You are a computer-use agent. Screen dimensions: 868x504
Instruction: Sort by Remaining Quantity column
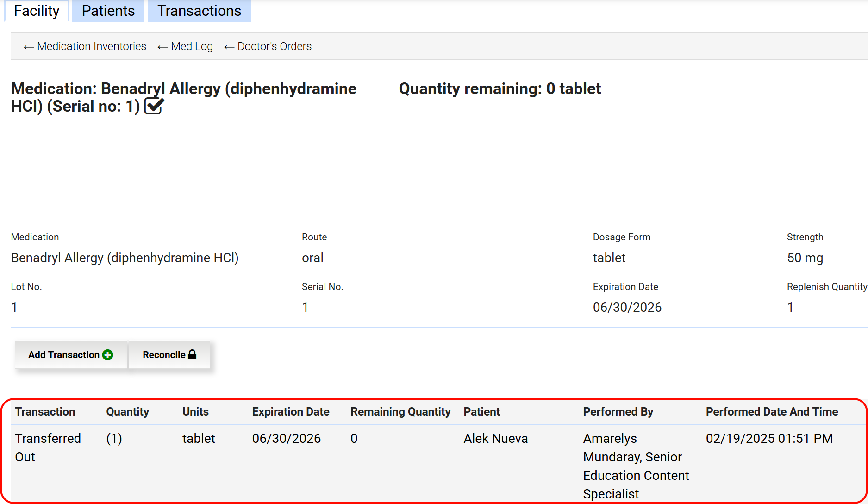click(400, 412)
